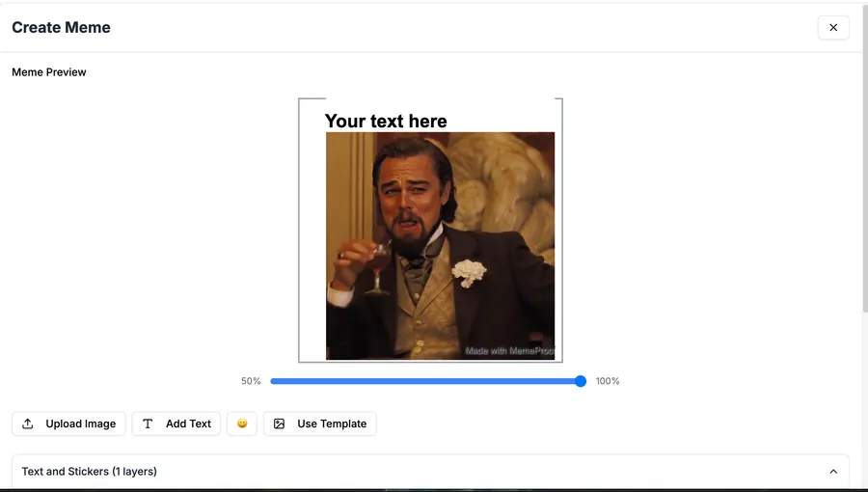
Task: Click the blue zoom slider handle
Action: tap(581, 381)
